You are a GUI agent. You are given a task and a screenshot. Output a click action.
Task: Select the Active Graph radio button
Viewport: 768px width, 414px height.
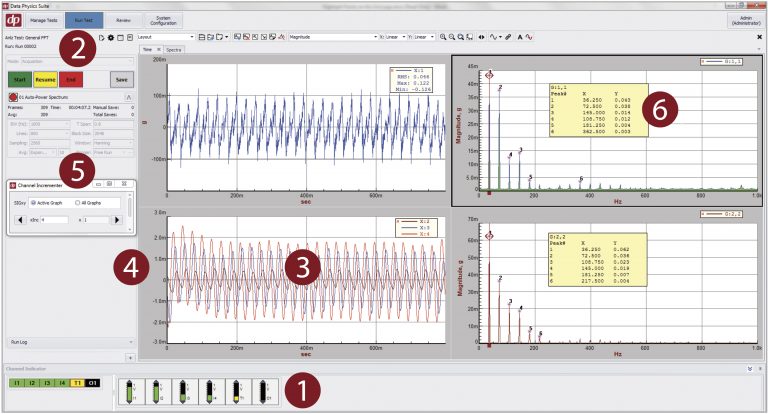[33, 201]
